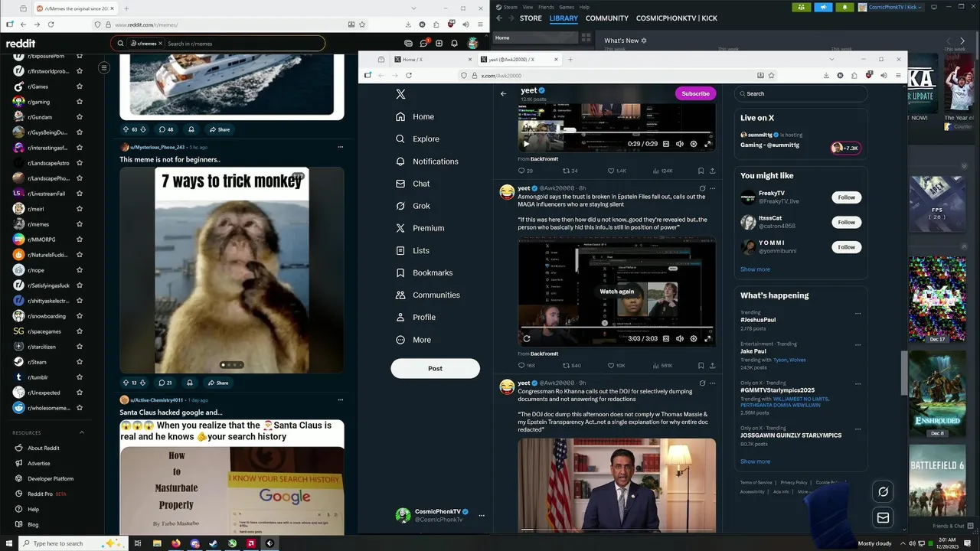Go back from the yeet profile

(x=503, y=93)
